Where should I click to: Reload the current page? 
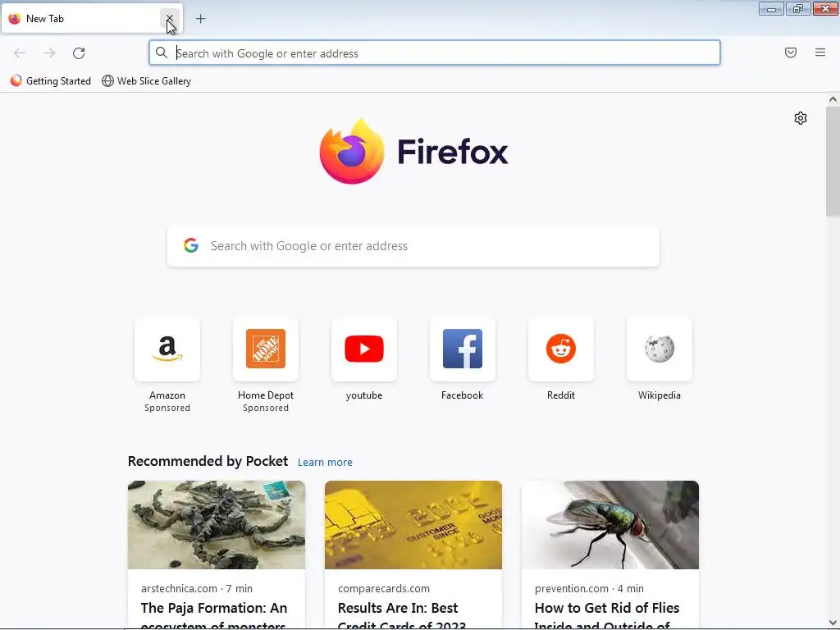click(x=79, y=53)
